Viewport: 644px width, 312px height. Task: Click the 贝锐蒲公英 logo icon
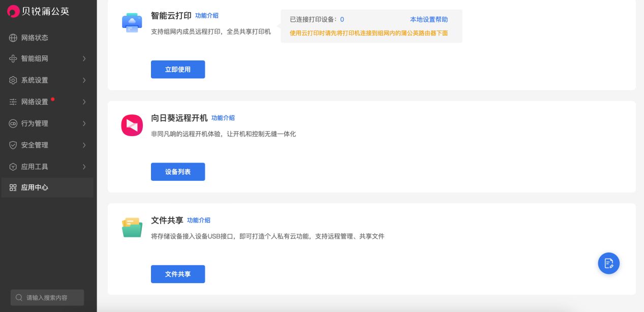pos(14,11)
